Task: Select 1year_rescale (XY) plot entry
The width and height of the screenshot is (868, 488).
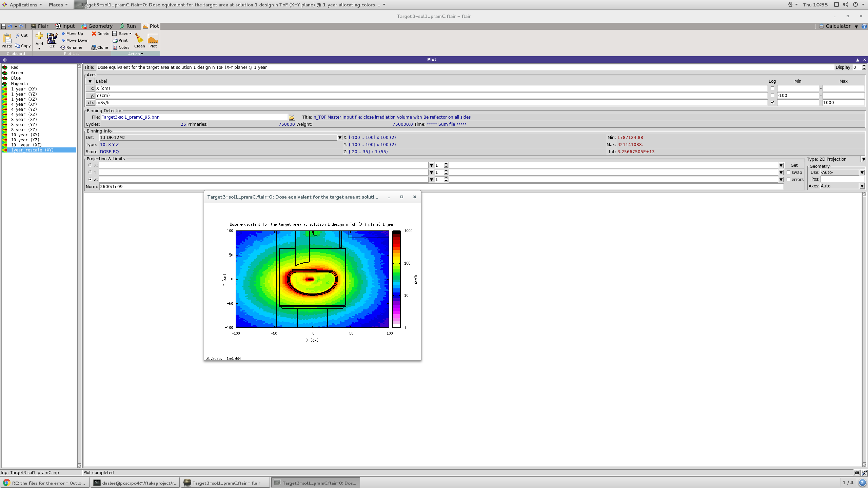Action: click(39, 150)
